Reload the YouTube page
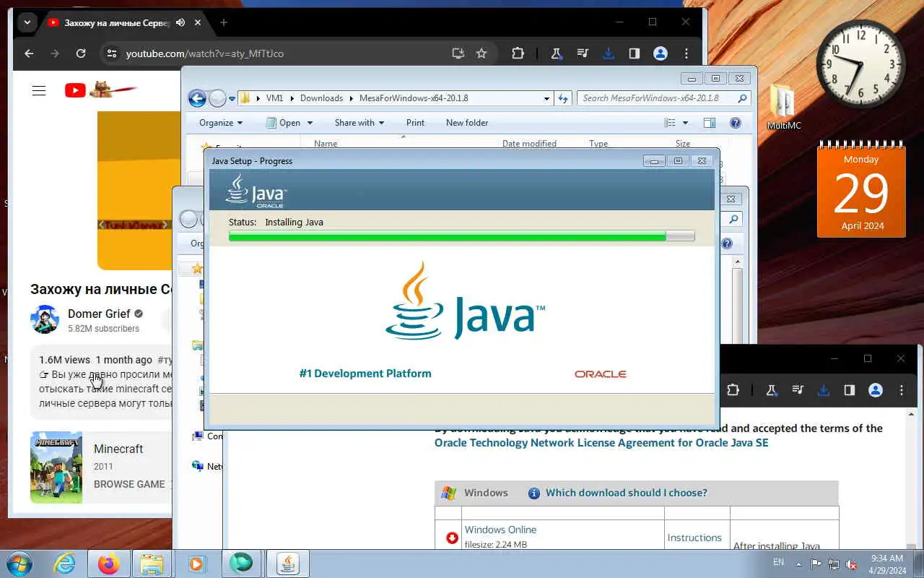This screenshot has width=924, height=578. pos(81,53)
